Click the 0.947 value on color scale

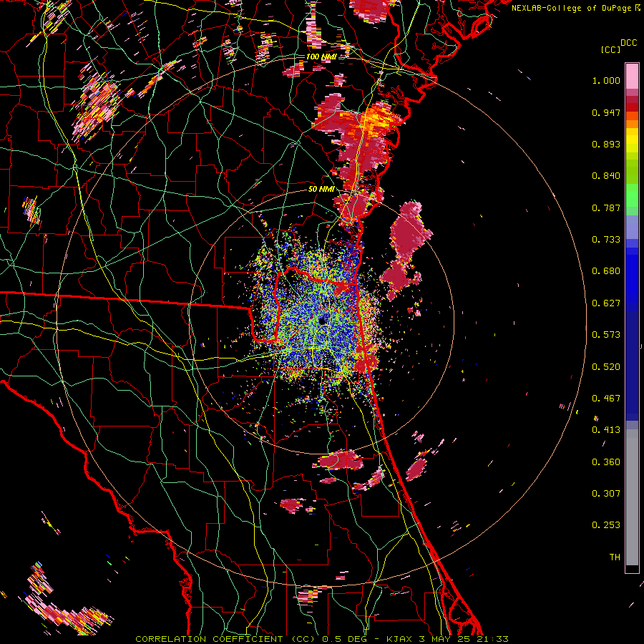coord(606,112)
